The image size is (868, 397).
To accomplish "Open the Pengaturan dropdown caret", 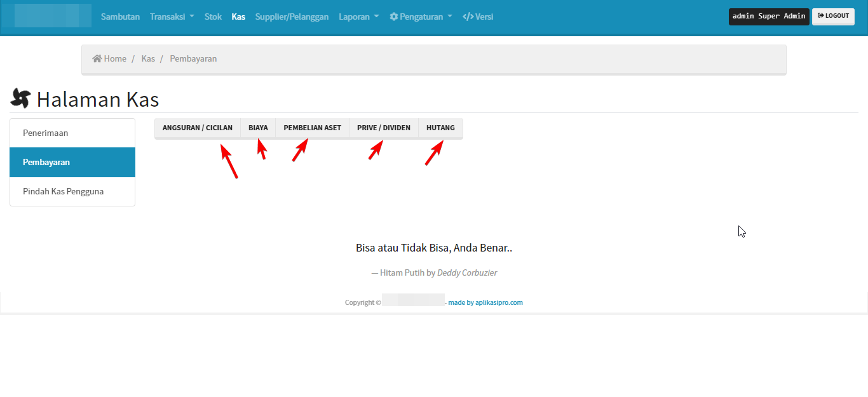I will 450,17.
